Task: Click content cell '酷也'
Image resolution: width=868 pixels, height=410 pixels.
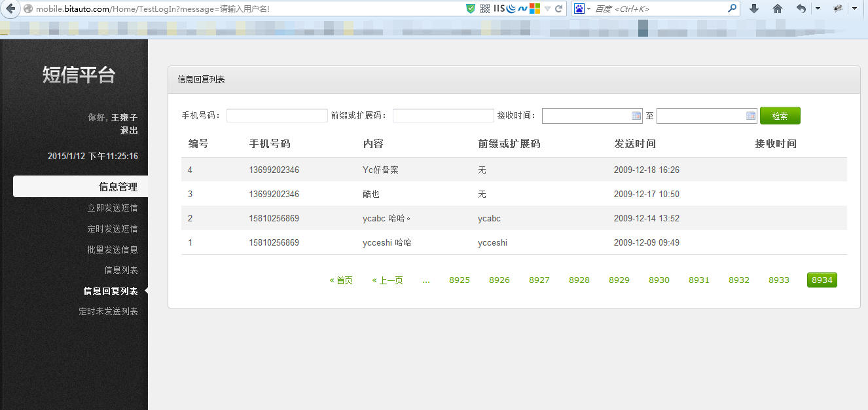Action: click(371, 194)
